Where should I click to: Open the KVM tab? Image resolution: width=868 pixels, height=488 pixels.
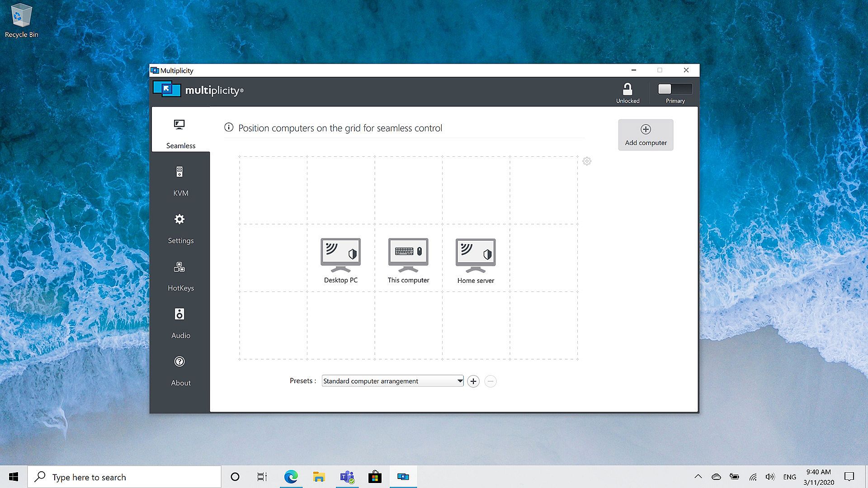click(x=180, y=181)
